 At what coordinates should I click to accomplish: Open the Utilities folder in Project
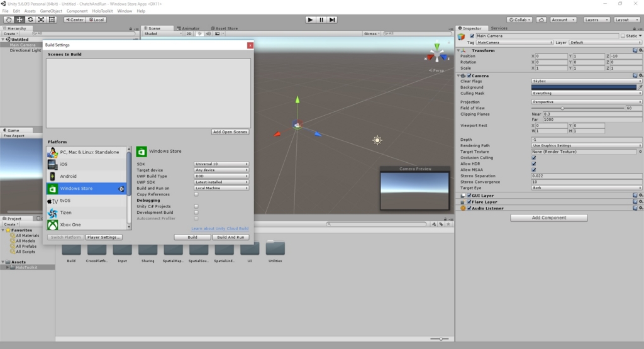(x=275, y=248)
